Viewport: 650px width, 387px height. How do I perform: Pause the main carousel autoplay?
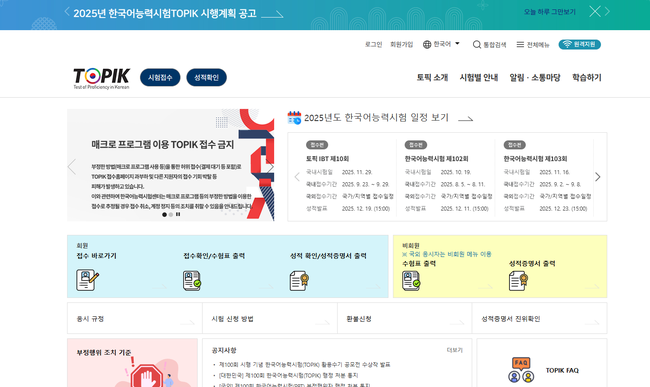178,215
